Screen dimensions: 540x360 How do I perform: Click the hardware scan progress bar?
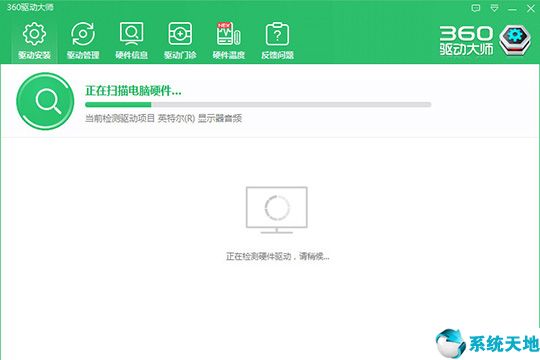[x=258, y=104]
